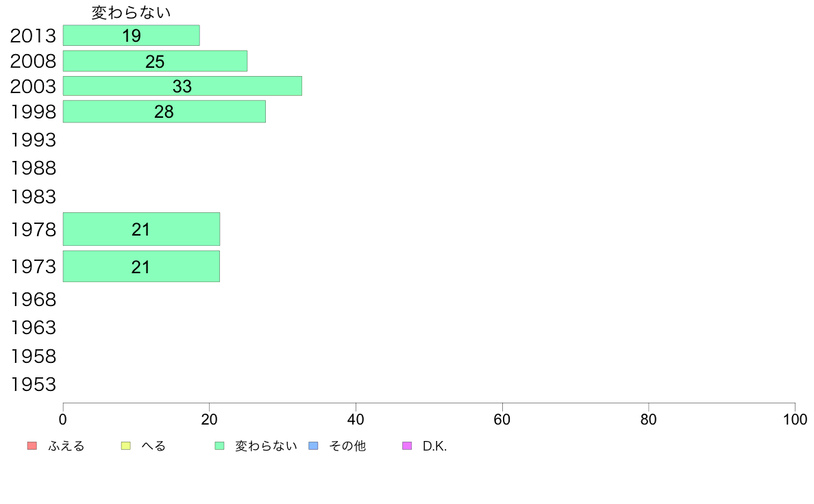The width and height of the screenshot is (814, 504).
Task: Click the blue その他 legend swatch
Action: click(x=314, y=446)
